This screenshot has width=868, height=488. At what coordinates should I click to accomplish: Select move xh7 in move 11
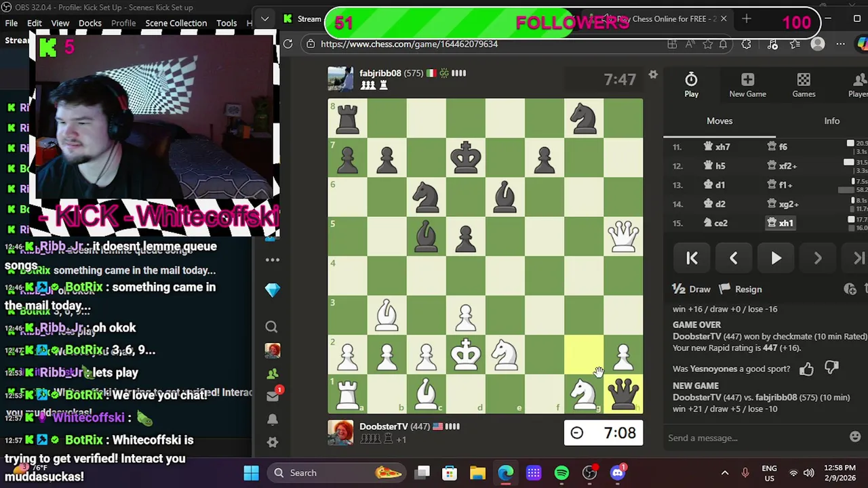[x=717, y=147]
